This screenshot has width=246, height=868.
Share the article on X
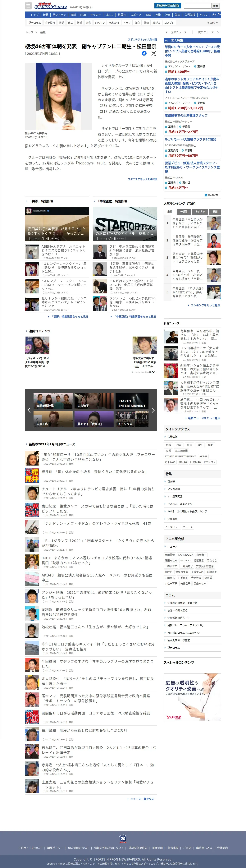154,53
